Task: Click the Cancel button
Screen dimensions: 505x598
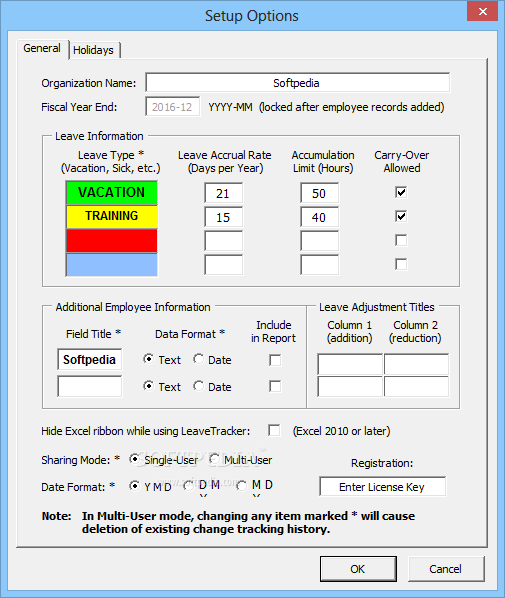Action: tap(446, 569)
